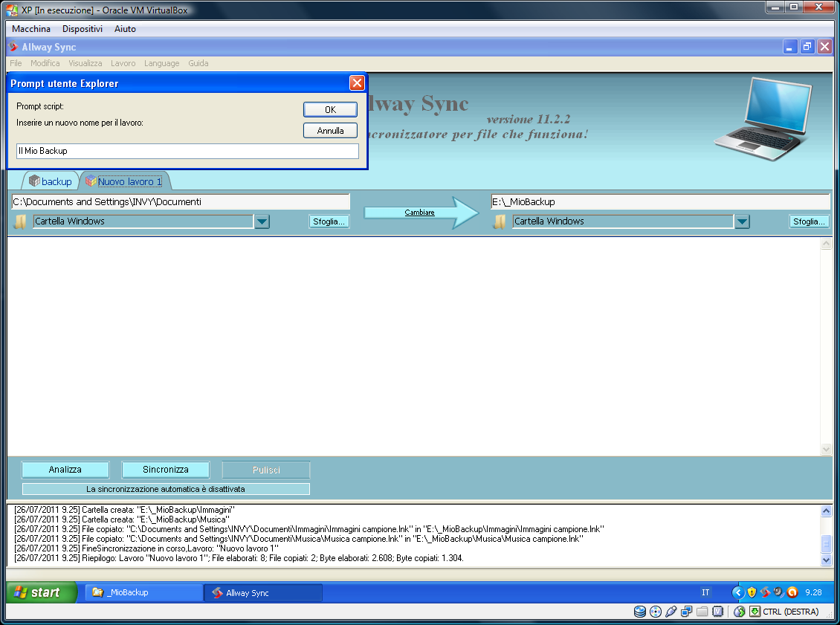840x625 pixels.
Task: Click the left folder icon beside Cartella Windows
Action: pos(20,221)
